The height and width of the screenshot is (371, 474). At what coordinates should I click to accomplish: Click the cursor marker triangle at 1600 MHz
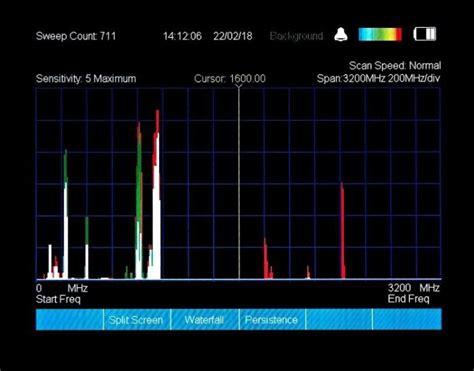[x=239, y=87]
